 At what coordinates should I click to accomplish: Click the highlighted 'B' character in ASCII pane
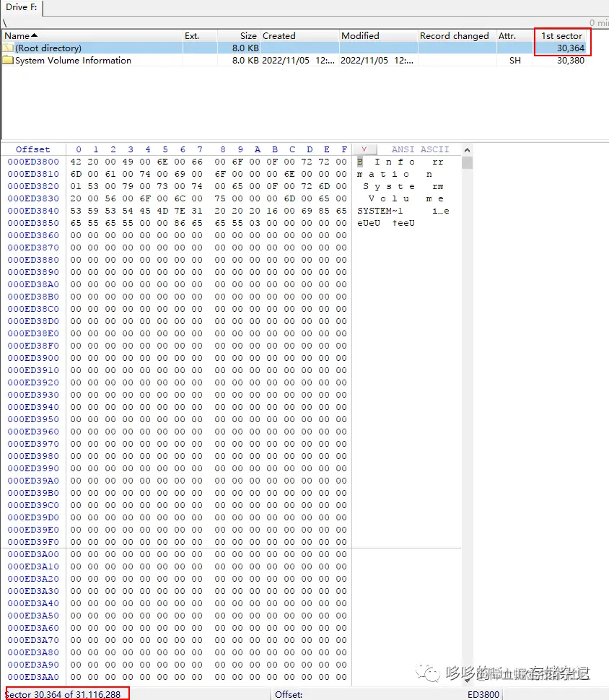(360, 162)
